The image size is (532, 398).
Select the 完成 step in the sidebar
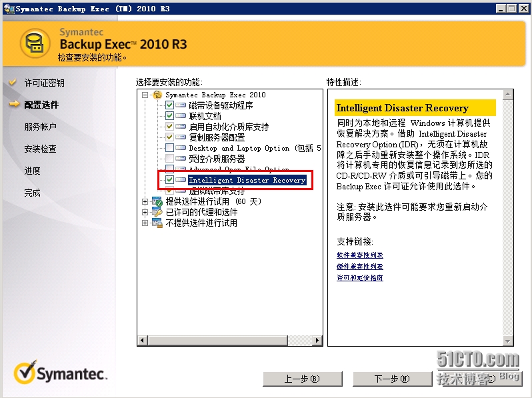coord(32,193)
